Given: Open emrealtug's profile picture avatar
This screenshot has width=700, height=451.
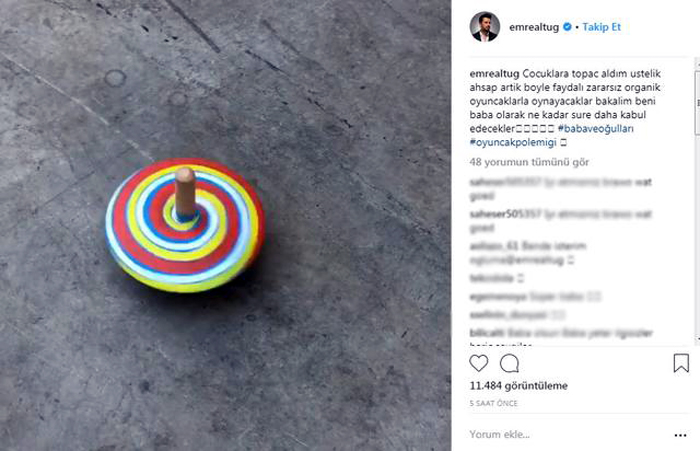Looking at the screenshot, I should click(484, 27).
